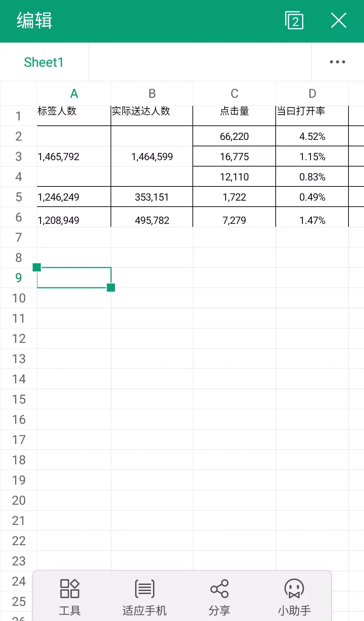Select column B header
This screenshot has width=364, height=621.
[152, 93]
